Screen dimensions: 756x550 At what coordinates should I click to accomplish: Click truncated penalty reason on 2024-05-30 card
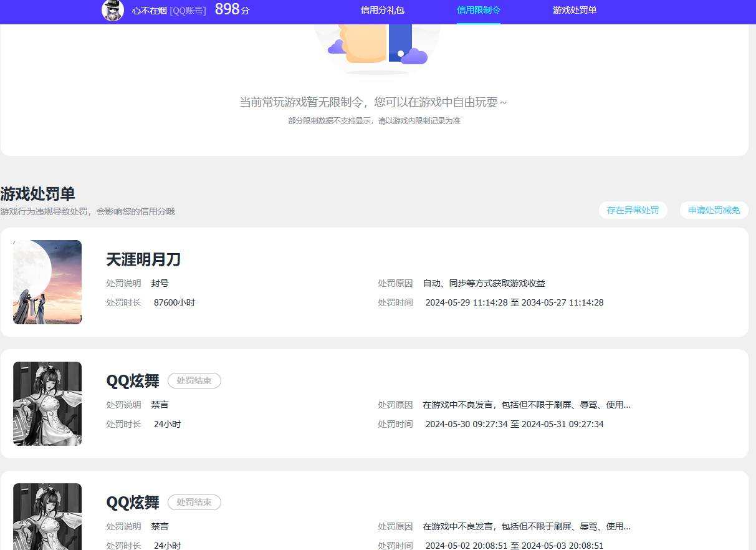coord(527,405)
